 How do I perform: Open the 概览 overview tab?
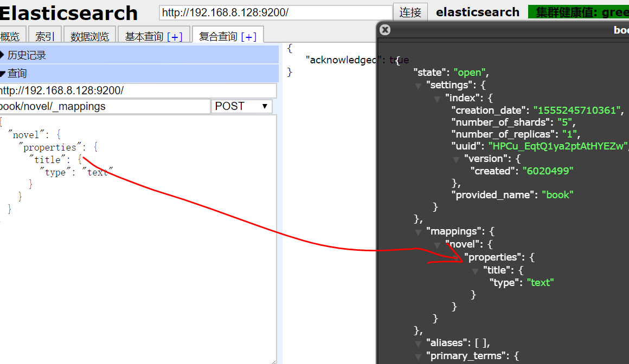11,36
